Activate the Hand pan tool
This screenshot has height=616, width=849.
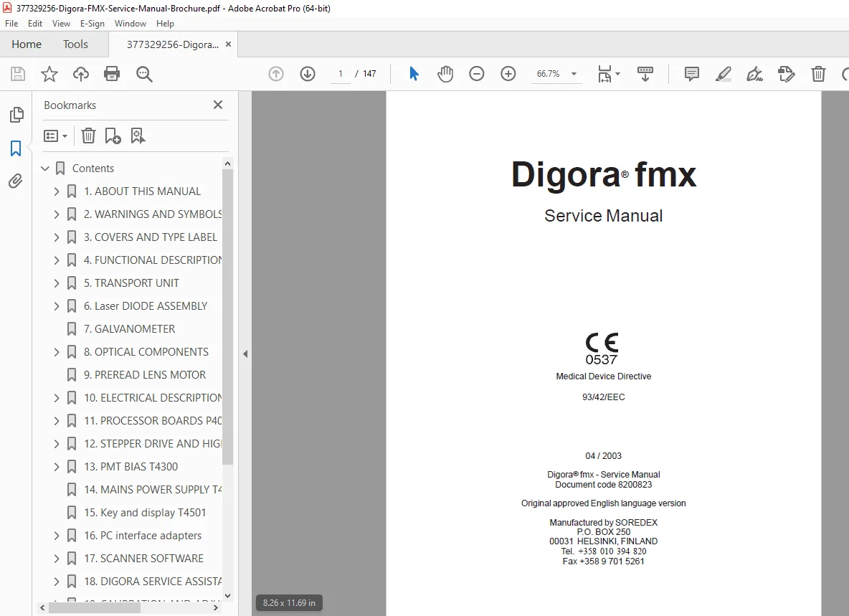pyautogui.click(x=445, y=74)
